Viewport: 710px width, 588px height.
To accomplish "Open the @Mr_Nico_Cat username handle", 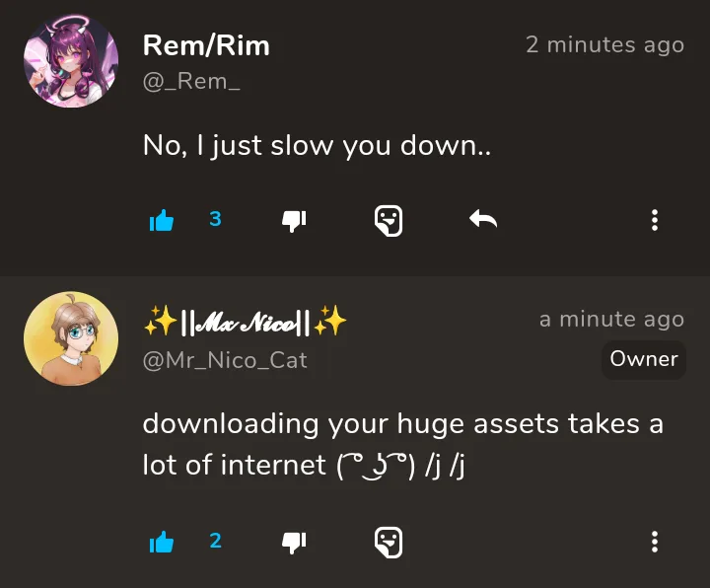I will 225,361.
